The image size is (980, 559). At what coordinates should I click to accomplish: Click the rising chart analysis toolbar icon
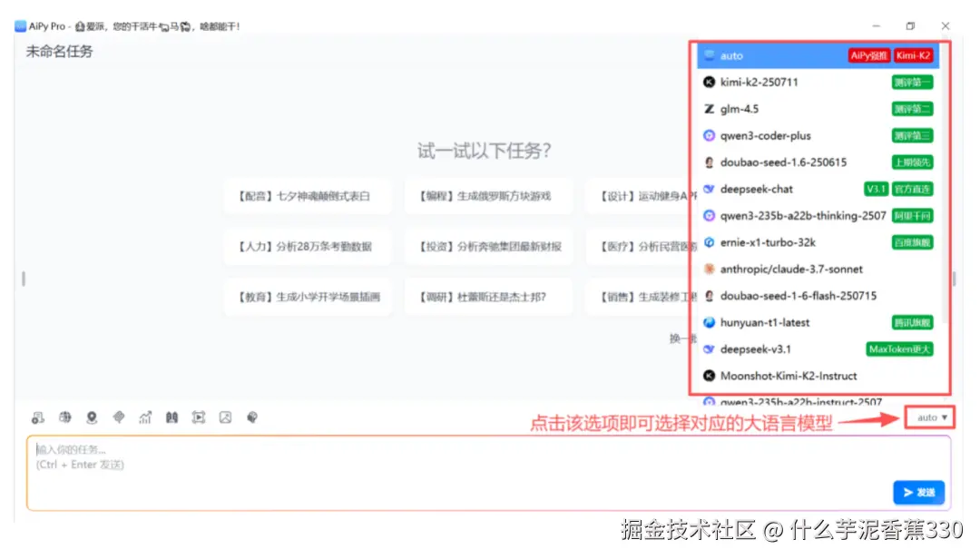pos(145,417)
